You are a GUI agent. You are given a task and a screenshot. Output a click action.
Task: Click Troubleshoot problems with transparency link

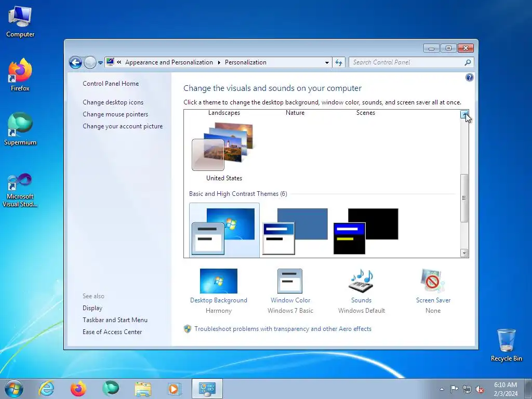pos(283,329)
